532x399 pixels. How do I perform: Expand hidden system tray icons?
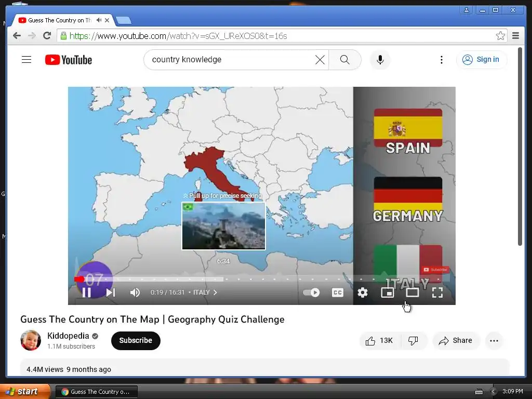click(x=494, y=392)
